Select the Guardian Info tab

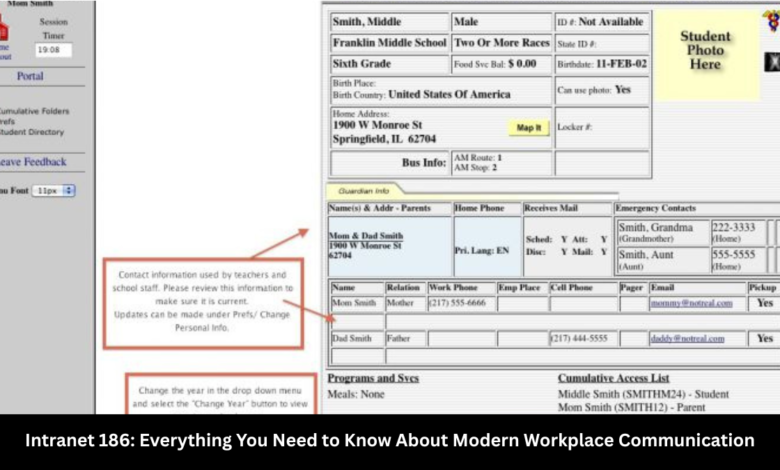[364, 191]
